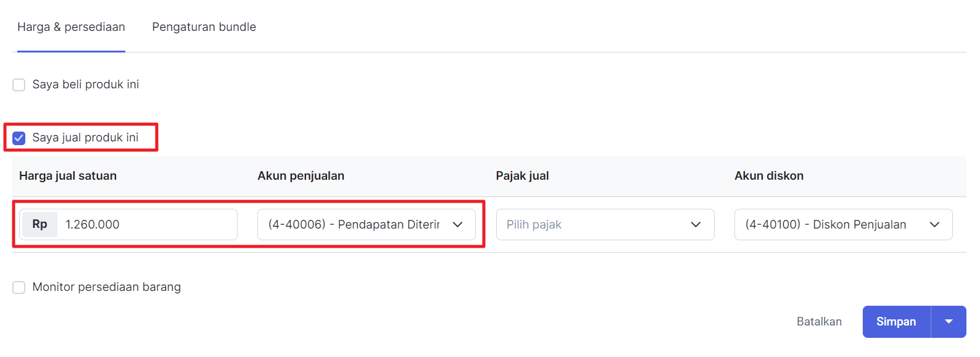The width and height of the screenshot is (980, 357).
Task: Click the price field showing 1.260.000
Action: coord(147,225)
